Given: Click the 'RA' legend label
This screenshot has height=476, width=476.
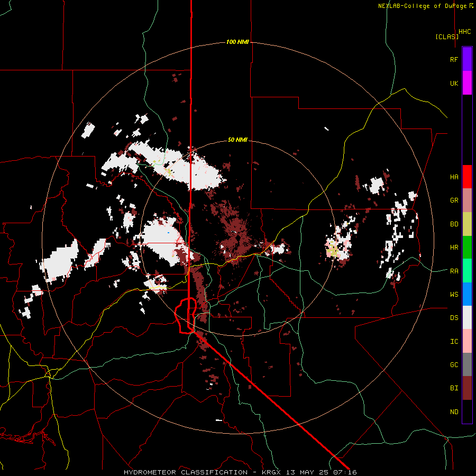Looking at the screenshot, I should point(454,271).
